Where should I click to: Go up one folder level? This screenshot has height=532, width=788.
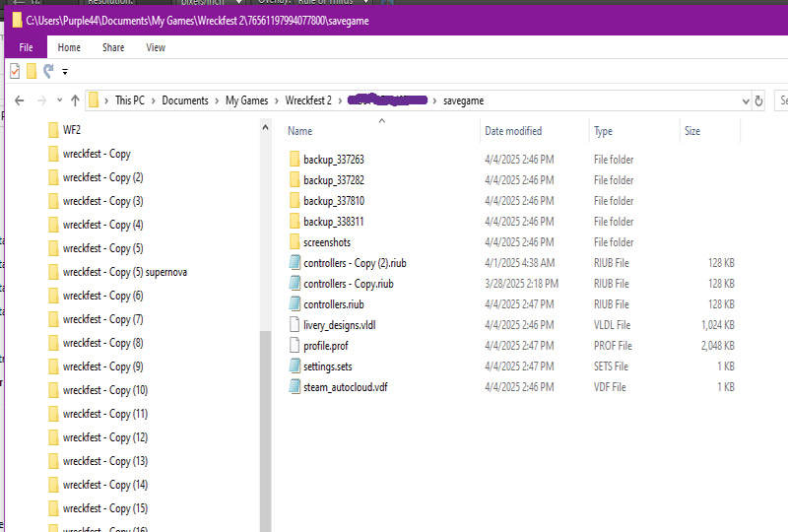76,100
